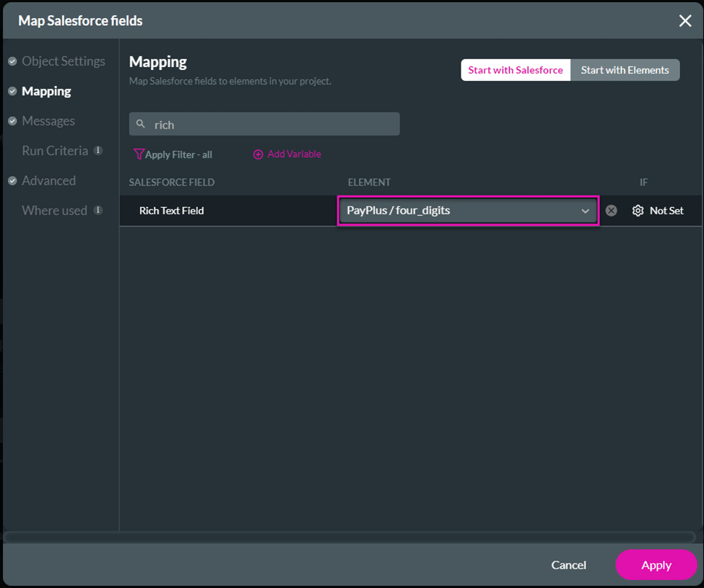Click the Not Set condition label

[666, 211]
